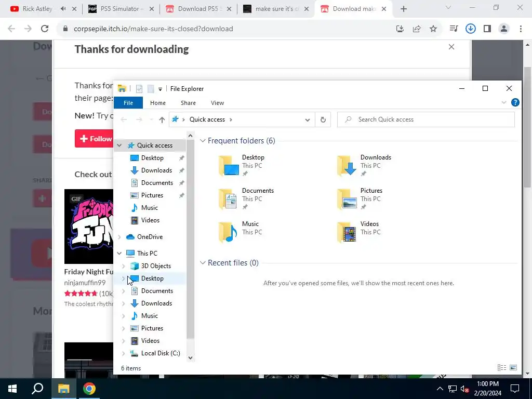532x399 pixels.
Task: Click the Chrome address bar URL
Action: (x=153, y=29)
